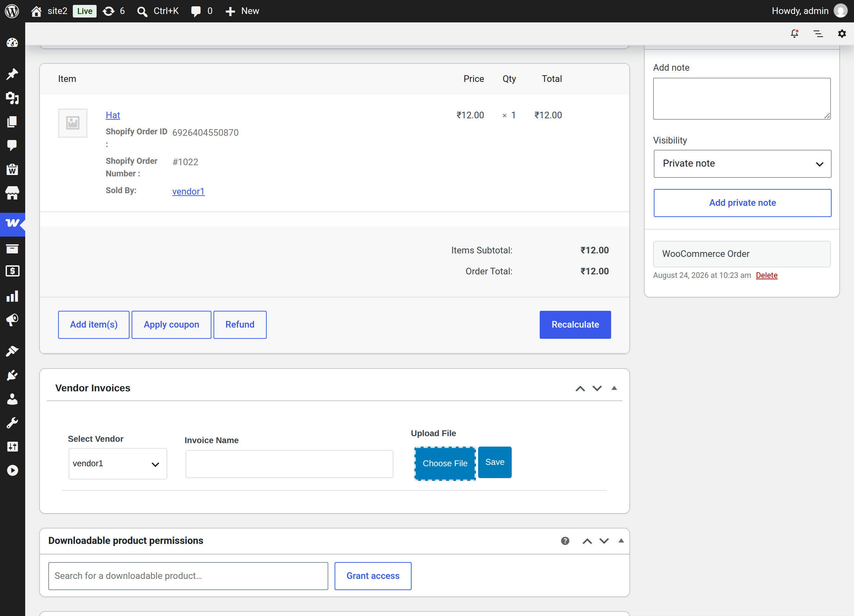Focus the Invoice Name field
Screen dimensions: 854x616
(x=289, y=464)
